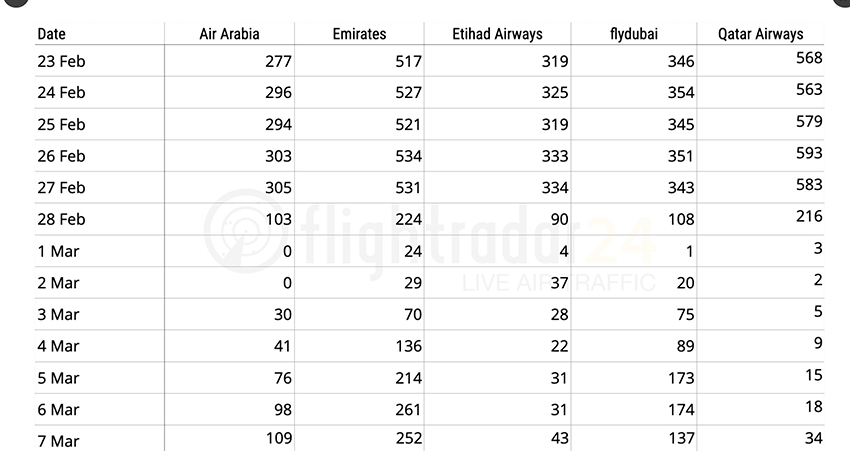The height and width of the screenshot is (451, 850).
Task: Select flydubai value 173 on 5 Mar
Action: (680, 378)
